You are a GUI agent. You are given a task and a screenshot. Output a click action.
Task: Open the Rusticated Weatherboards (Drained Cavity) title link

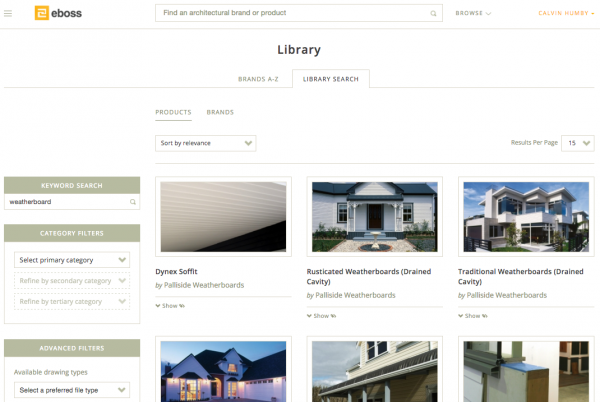pos(369,277)
